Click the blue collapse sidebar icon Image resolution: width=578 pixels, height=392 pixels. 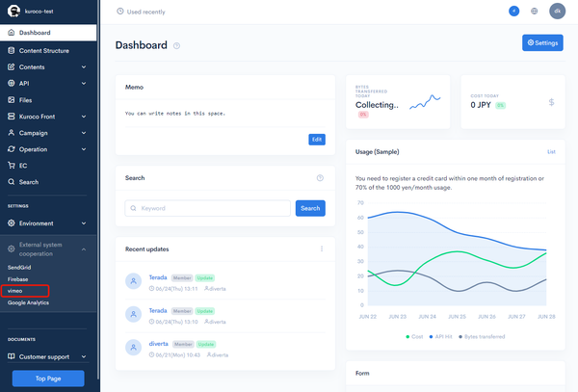click(513, 11)
